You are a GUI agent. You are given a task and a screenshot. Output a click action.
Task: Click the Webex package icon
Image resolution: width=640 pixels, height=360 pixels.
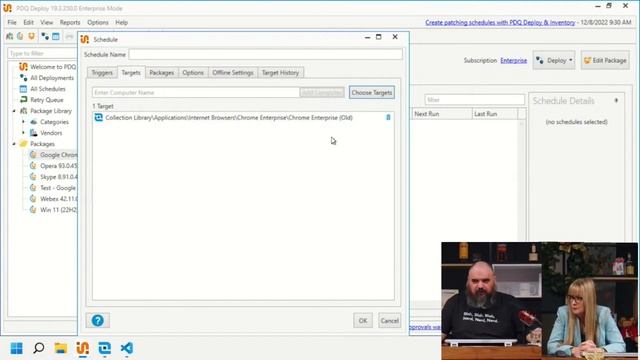coord(33,199)
